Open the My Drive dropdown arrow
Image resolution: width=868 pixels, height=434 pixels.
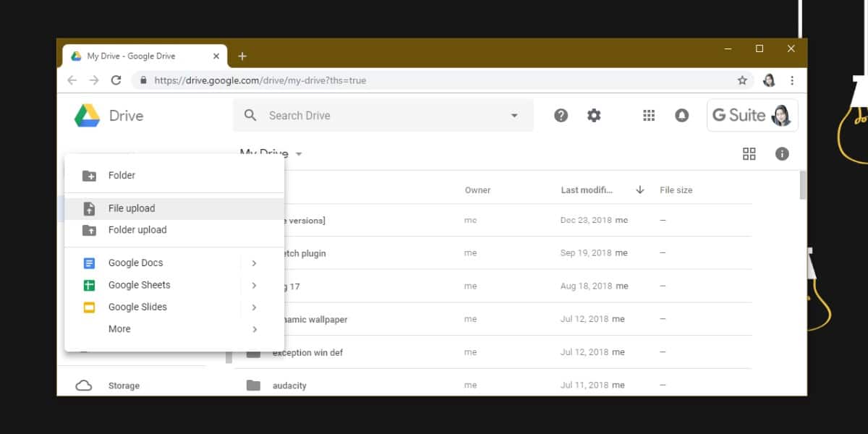(299, 153)
